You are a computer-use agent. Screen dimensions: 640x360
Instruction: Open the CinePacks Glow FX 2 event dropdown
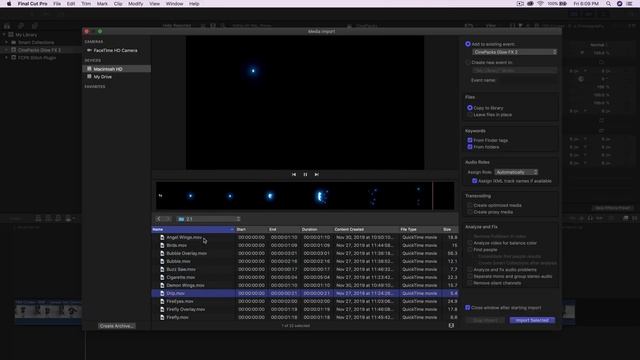(515, 52)
